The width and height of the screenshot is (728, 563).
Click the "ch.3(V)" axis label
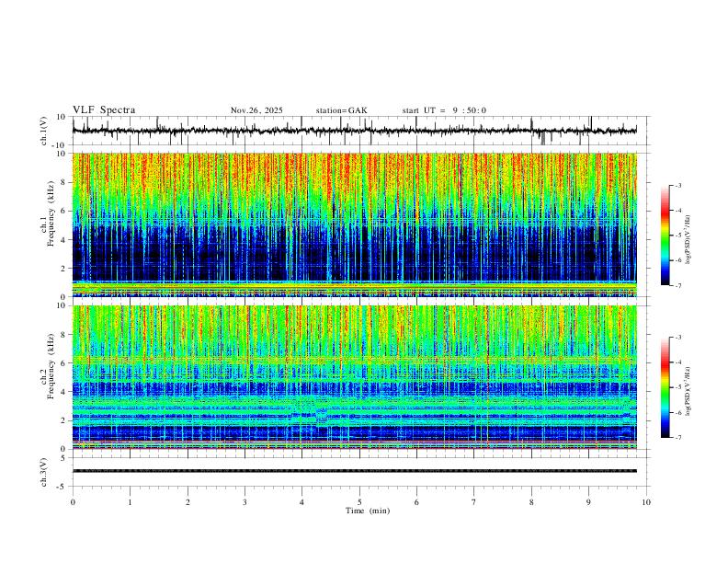point(44,472)
